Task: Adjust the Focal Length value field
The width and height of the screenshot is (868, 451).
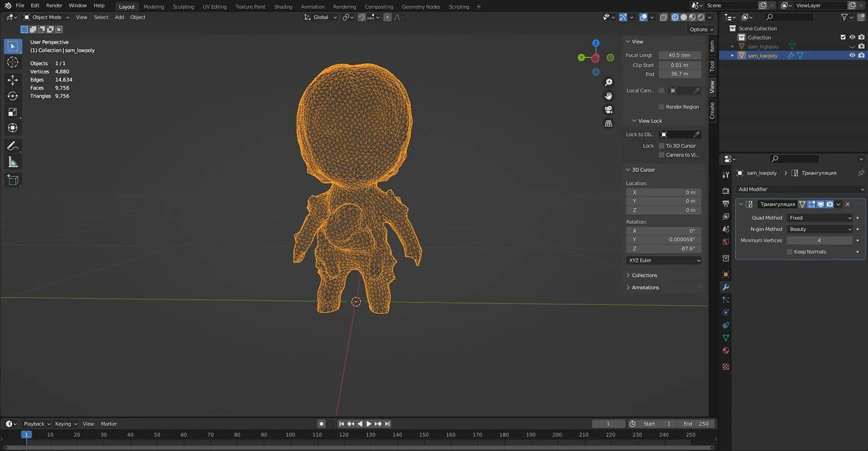Action: pos(680,55)
